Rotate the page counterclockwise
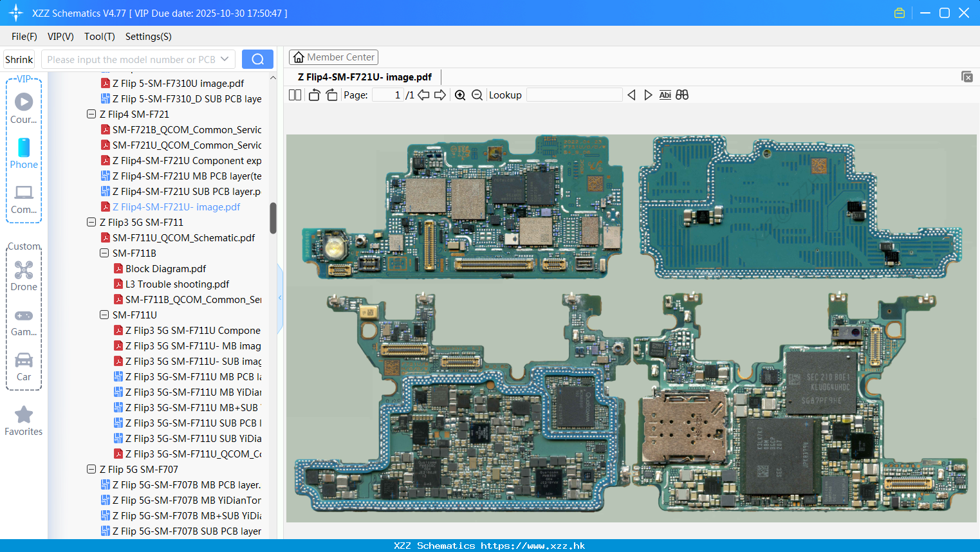Image resolution: width=980 pixels, height=552 pixels. [314, 95]
